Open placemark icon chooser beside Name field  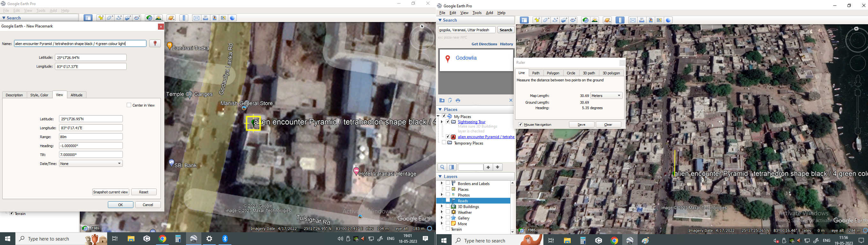tap(155, 43)
